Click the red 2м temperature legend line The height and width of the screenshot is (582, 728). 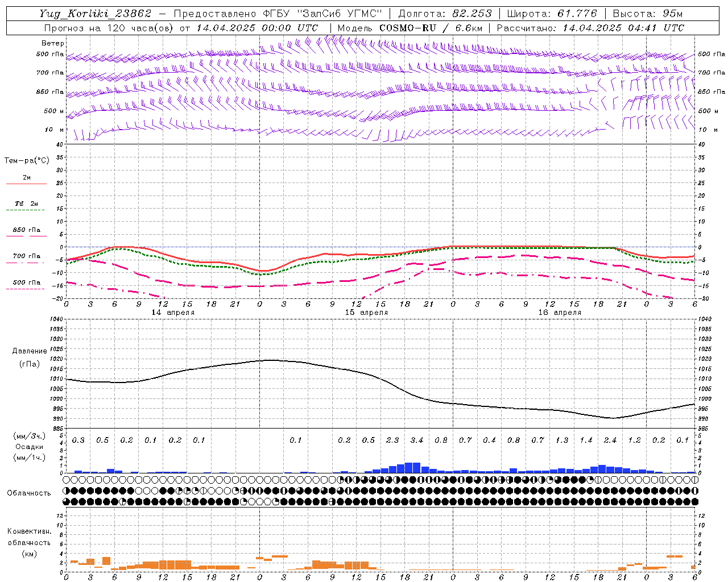pyautogui.click(x=26, y=184)
